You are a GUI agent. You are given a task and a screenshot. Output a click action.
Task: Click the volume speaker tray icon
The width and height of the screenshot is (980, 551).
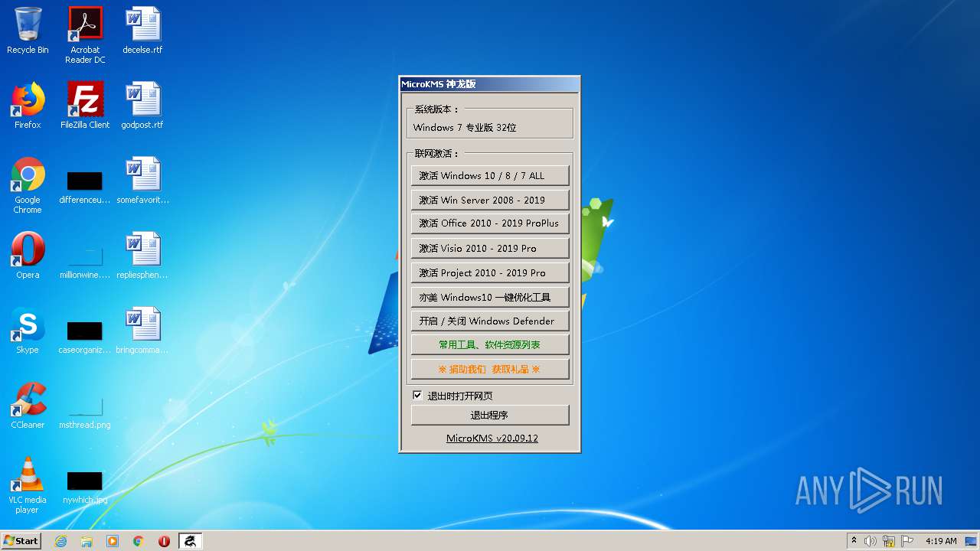871,541
